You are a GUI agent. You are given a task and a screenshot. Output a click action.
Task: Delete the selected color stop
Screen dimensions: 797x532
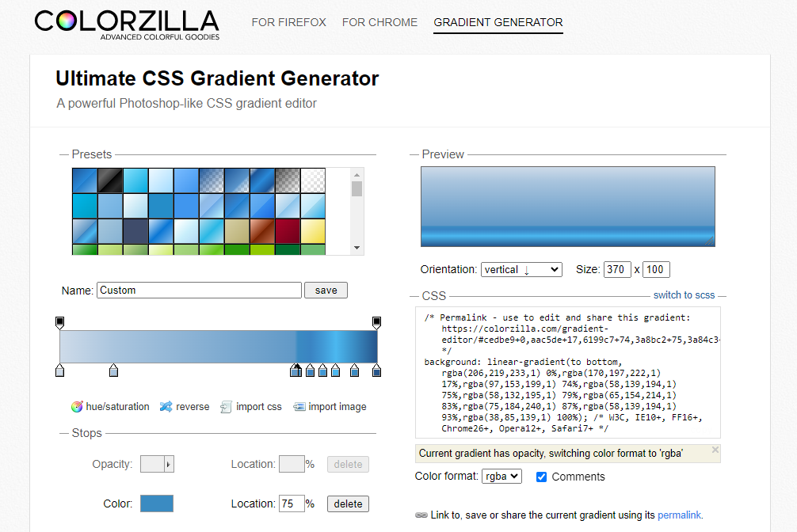348,503
